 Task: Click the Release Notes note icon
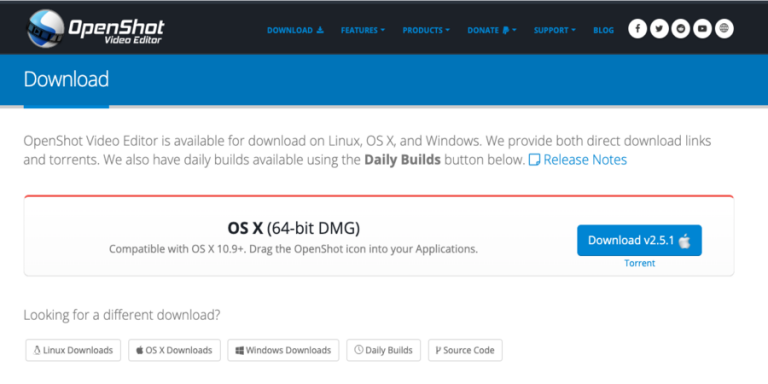point(534,160)
